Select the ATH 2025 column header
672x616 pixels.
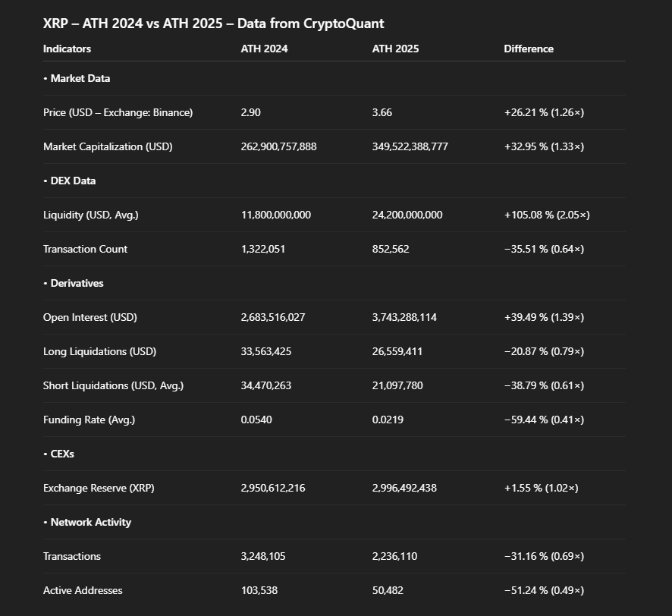click(395, 49)
